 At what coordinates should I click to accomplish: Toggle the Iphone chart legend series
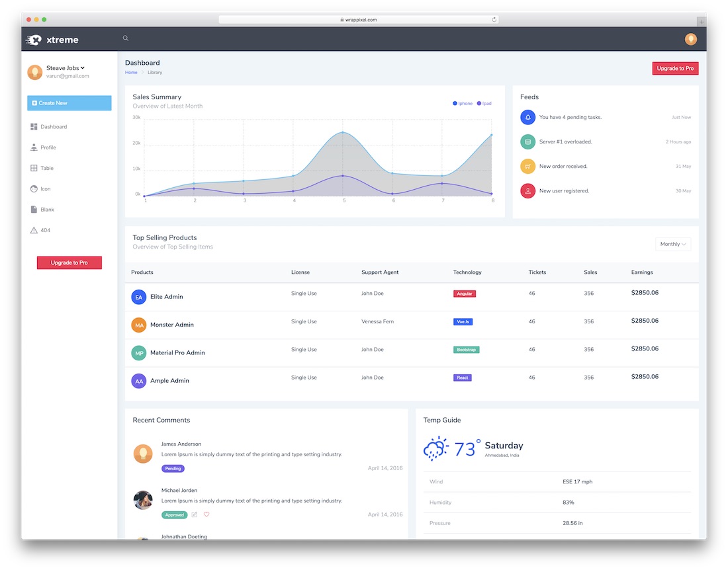463,103
